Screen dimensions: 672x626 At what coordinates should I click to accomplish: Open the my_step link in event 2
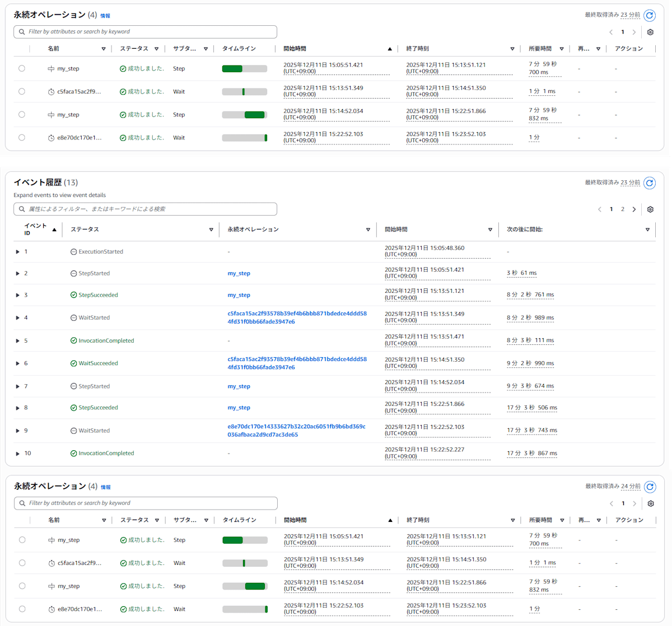[239, 273]
